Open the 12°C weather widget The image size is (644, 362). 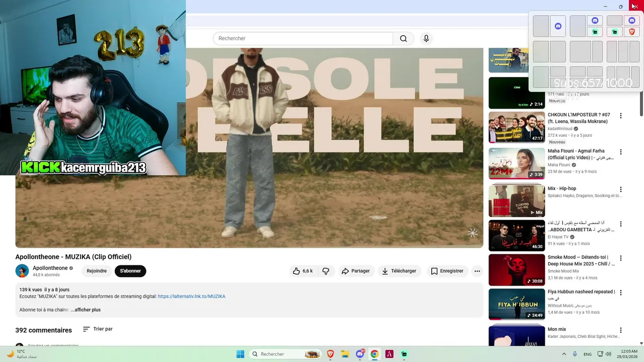tap(21, 354)
